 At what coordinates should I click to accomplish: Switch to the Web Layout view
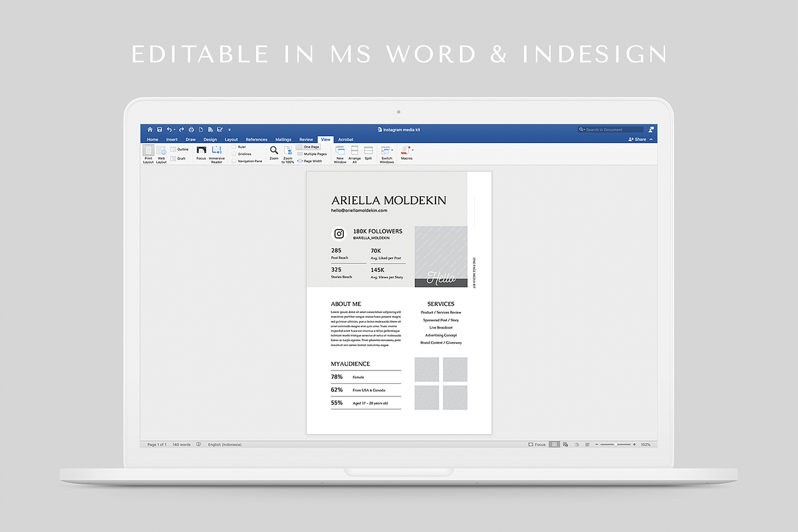(162, 154)
